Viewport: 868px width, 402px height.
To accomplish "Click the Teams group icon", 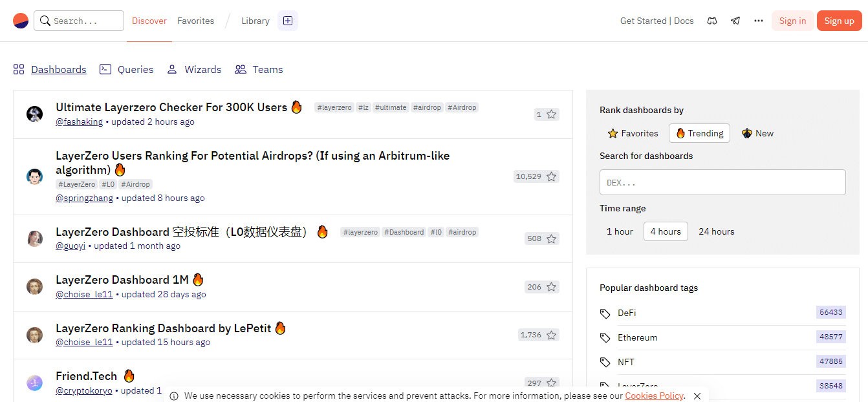I will pyautogui.click(x=241, y=69).
